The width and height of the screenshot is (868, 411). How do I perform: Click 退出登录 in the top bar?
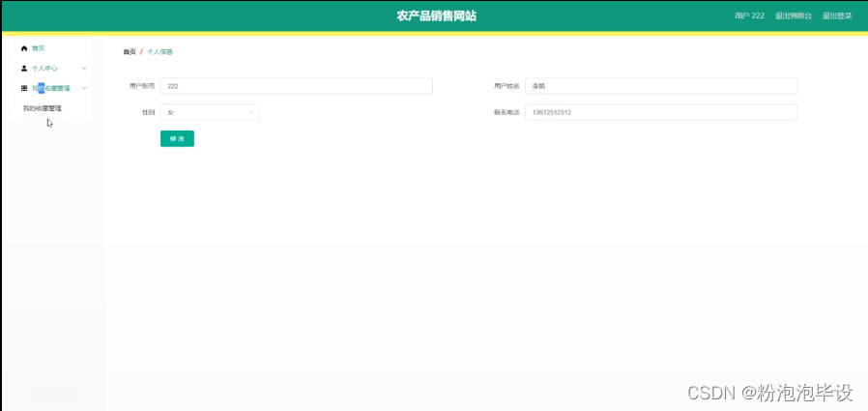(837, 15)
